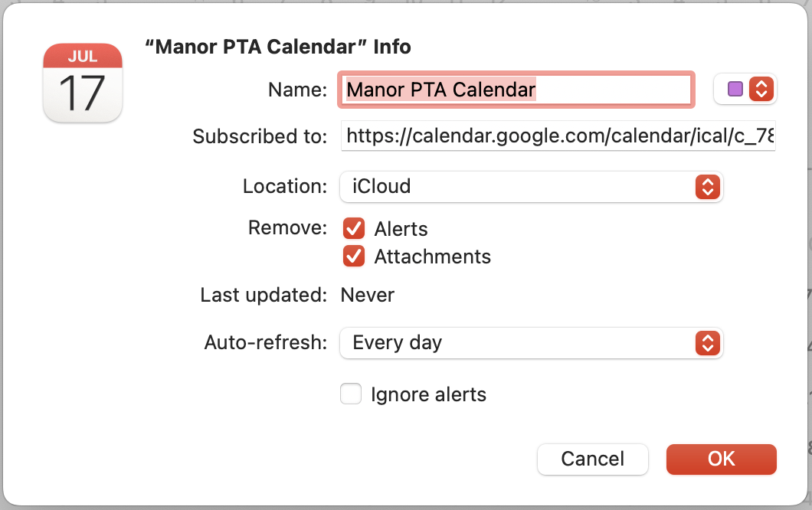Click the Cancel button

(592, 459)
